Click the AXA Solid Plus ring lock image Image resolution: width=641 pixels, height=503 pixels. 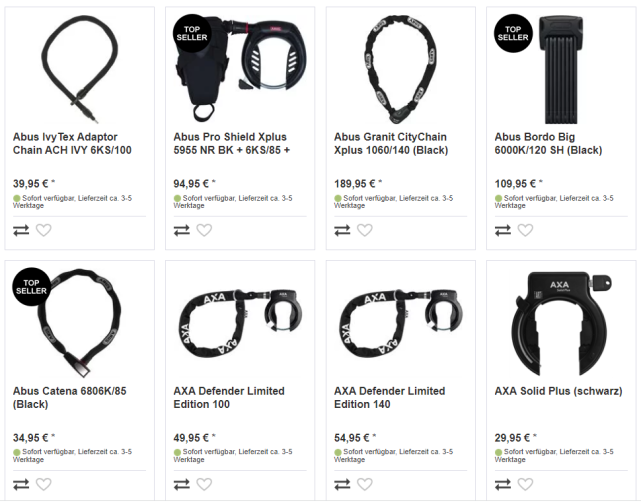(x=561, y=323)
